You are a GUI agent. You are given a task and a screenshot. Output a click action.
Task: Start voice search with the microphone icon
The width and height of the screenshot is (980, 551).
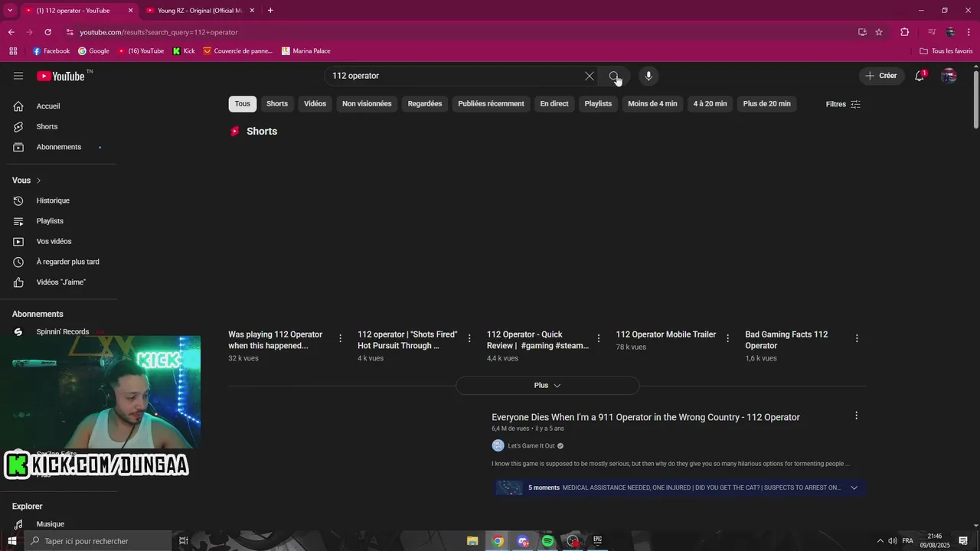[x=648, y=76]
